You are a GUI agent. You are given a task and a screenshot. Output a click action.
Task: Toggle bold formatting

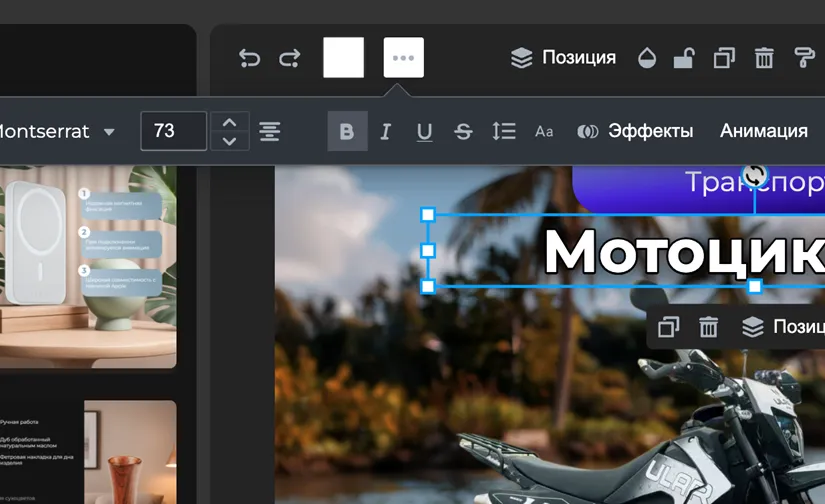pyautogui.click(x=347, y=131)
